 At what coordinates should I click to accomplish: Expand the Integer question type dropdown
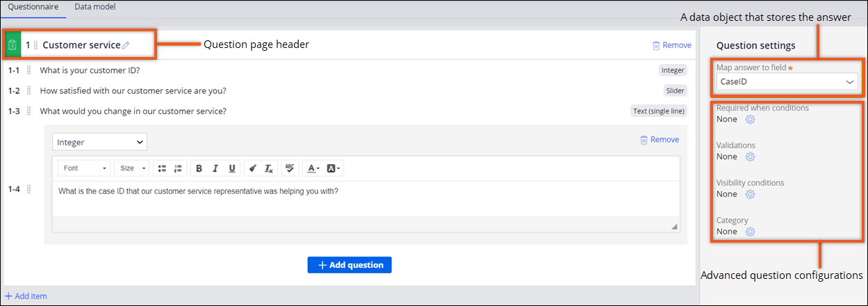[99, 142]
